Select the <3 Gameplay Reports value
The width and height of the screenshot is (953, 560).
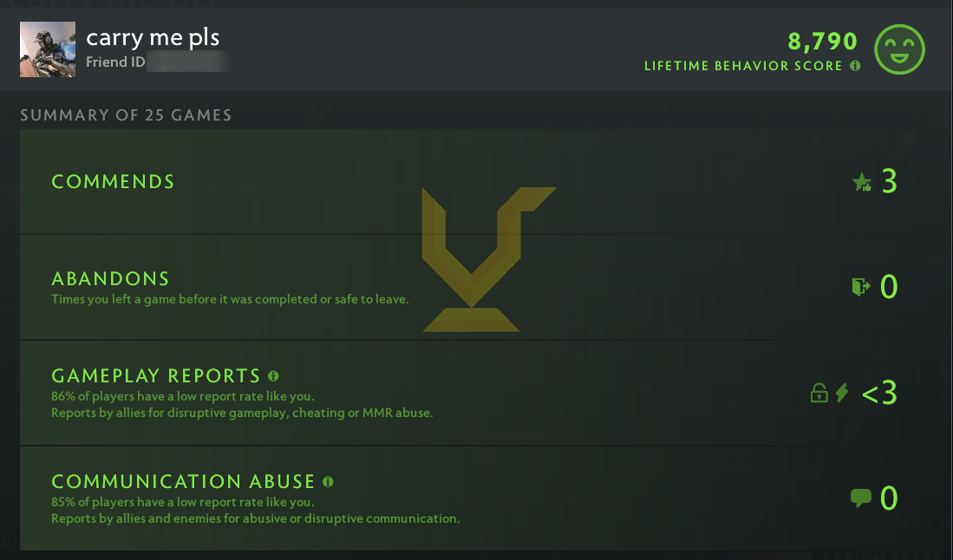pos(878,393)
